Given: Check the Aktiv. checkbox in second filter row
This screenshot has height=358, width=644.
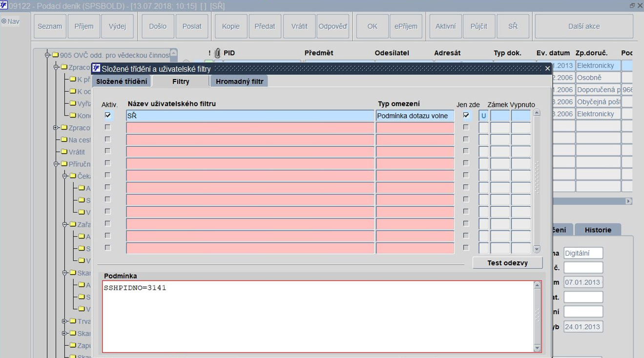Looking at the screenshot, I should pyautogui.click(x=108, y=127).
